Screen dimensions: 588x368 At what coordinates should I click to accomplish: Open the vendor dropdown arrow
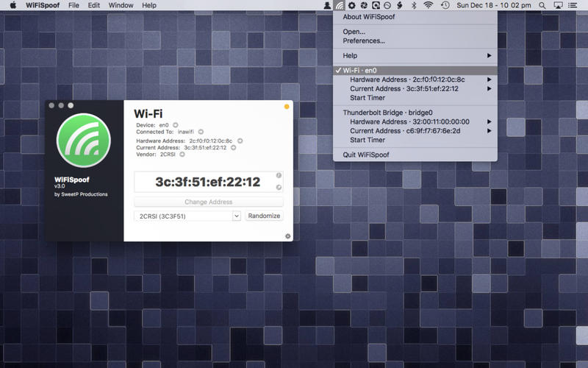coord(236,216)
